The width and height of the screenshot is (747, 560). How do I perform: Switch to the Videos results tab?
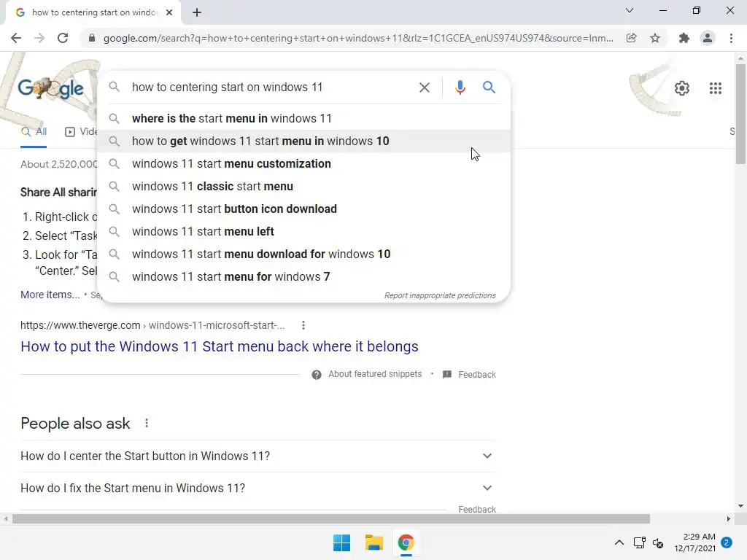pyautogui.click(x=81, y=132)
